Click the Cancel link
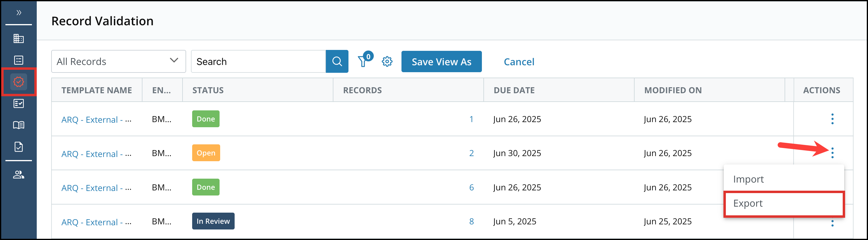The image size is (868, 240). pos(519,62)
